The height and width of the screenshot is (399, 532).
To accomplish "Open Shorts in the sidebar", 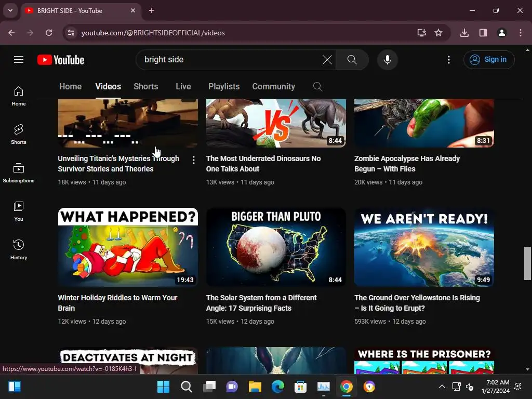I will [19, 135].
